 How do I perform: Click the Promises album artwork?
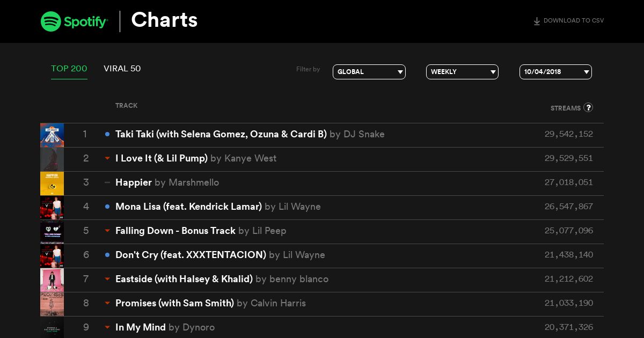point(52,304)
